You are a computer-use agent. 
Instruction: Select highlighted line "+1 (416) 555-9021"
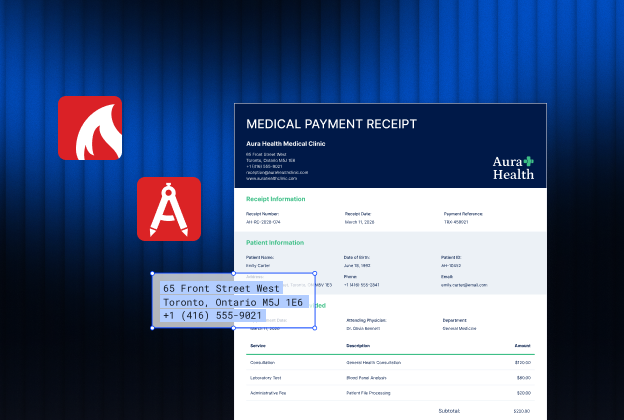coord(213,315)
